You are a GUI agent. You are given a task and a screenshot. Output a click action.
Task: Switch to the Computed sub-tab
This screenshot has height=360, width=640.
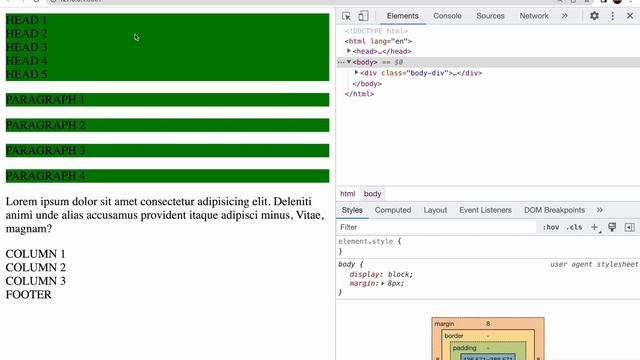click(393, 210)
